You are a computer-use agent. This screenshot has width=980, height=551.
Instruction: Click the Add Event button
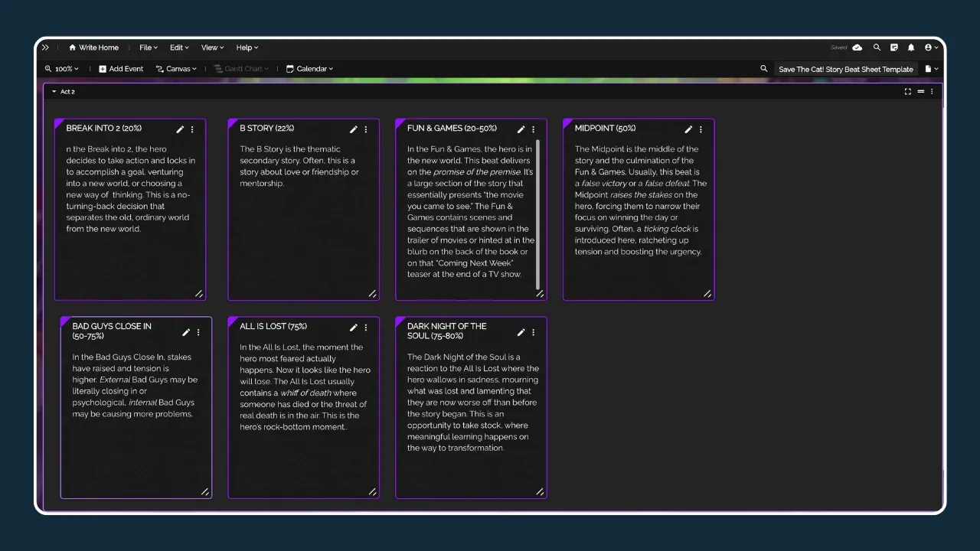pyautogui.click(x=121, y=69)
